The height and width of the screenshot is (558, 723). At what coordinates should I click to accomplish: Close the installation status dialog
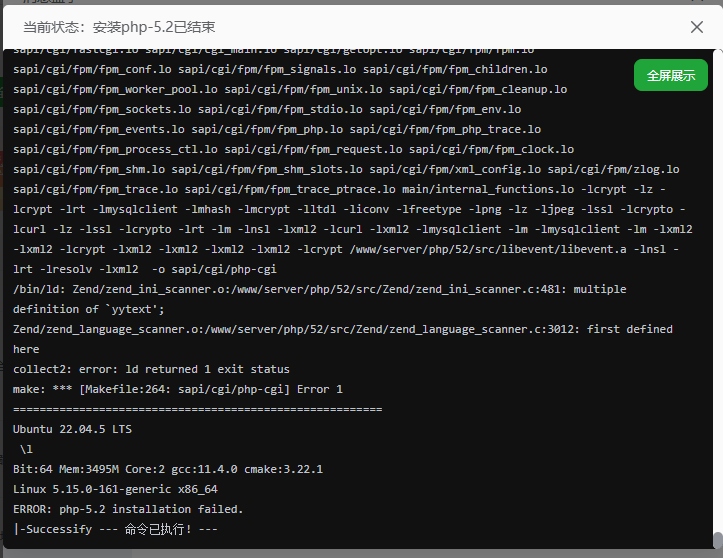coord(697,27)
